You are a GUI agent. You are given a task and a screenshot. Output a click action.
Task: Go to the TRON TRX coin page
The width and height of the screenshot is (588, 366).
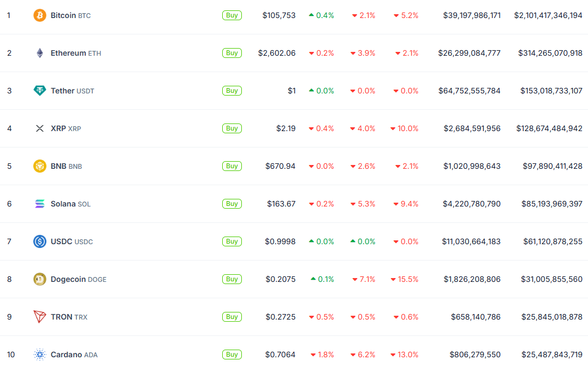point(69,317)
